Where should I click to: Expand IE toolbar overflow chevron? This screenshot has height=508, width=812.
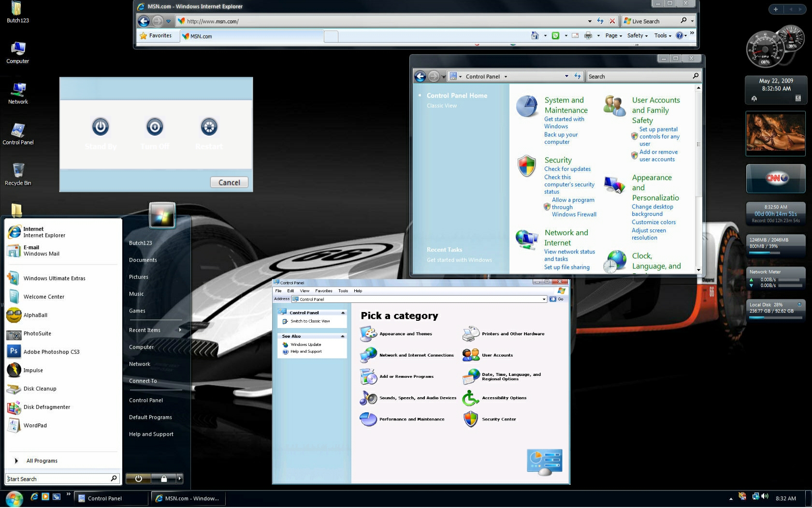pos(692,33)
